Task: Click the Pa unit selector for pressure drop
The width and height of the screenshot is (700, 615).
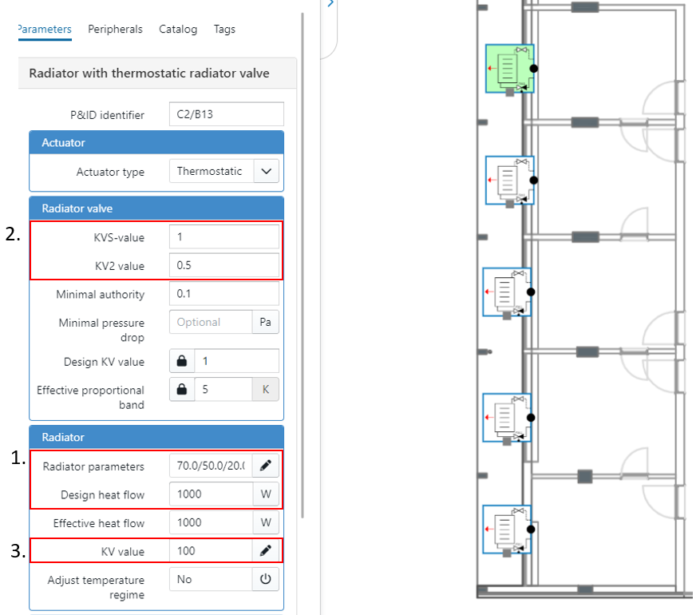Action: [x=266, y=322]
